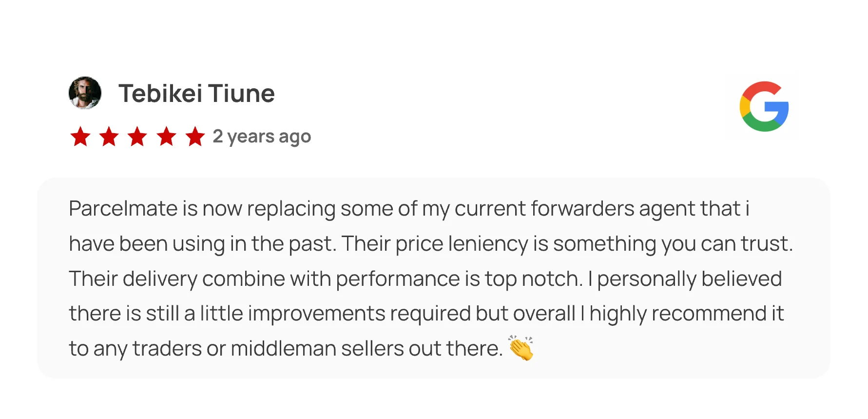The height and width of the screenshot is (419, 868).
Task: Select the fifth red rating star
Action: point(195,137)
